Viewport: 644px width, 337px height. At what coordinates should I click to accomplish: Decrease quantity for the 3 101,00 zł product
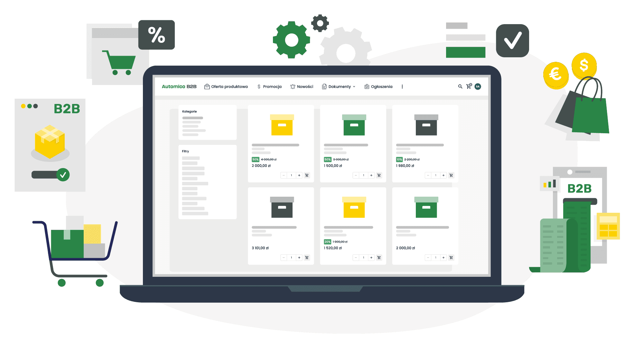[284, 257]
